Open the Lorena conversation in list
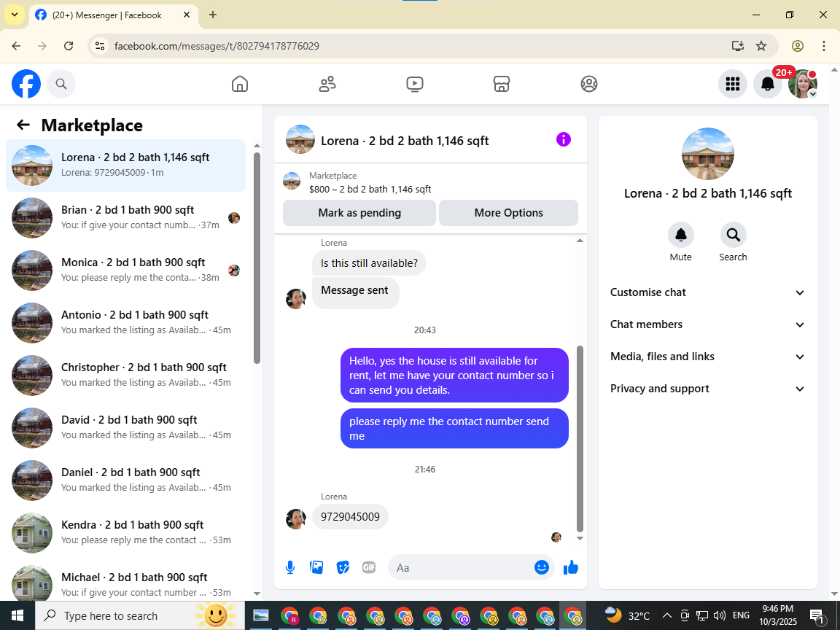The height and width of the screenshot is (630, 840). click(x=126, y=165)
